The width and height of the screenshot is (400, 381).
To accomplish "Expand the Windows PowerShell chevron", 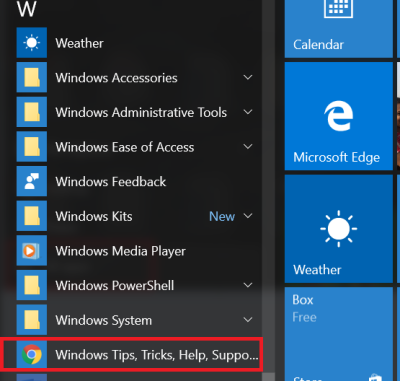I will (x=248, y=285).
